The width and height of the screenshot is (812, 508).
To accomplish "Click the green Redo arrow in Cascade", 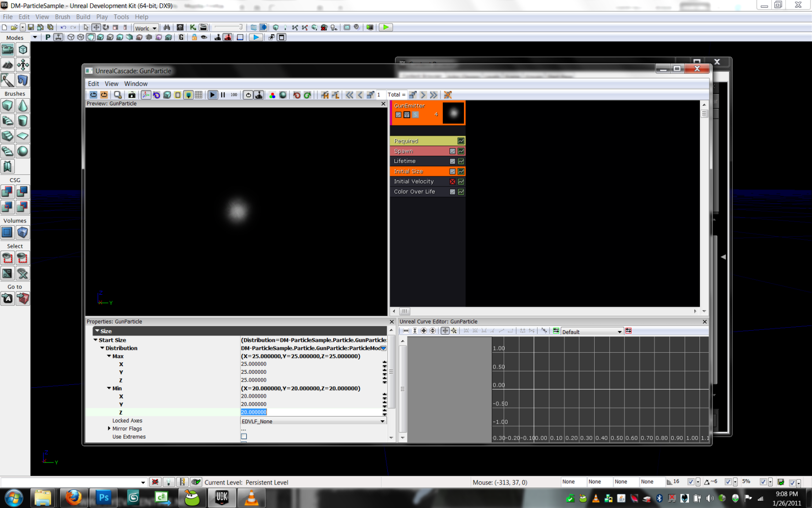I will pyautogui.click(x=307, y=95).
